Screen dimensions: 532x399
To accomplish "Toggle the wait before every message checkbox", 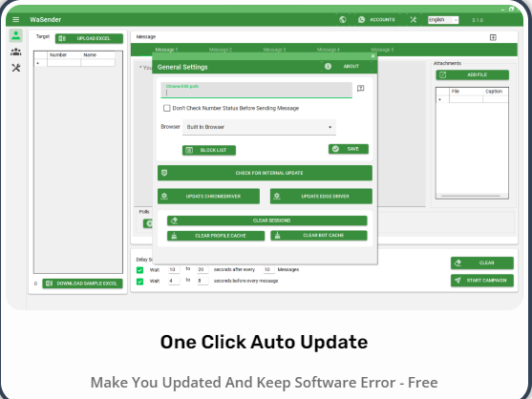I will coord(139,282).
